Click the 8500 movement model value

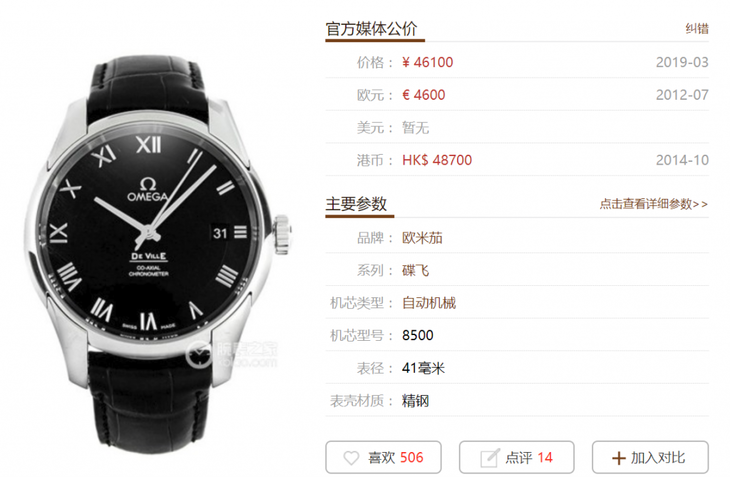418,336
